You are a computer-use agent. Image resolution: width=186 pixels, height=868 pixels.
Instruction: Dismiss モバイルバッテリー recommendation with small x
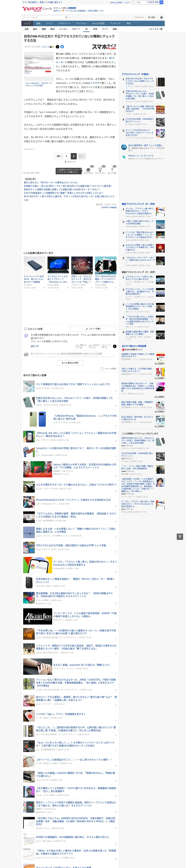coord(44,288)
